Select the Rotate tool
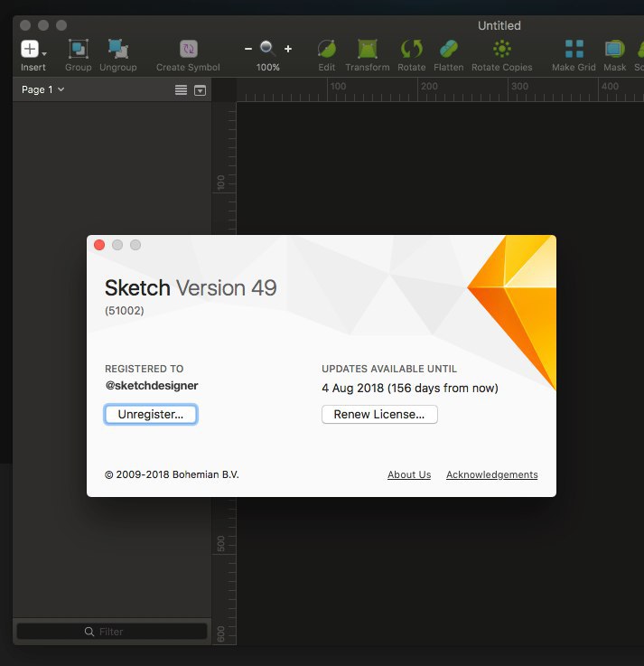 (411, 49)
